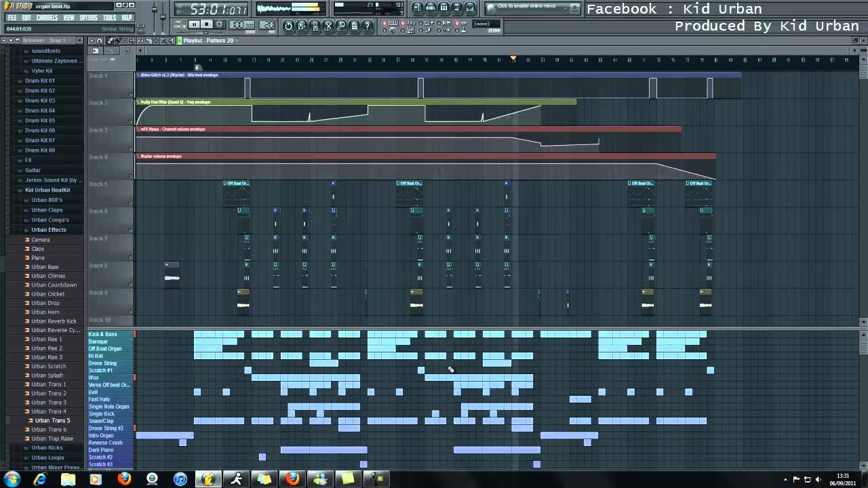
Task: Select the Urban Reverb Kick sample
Action: click(54, 321)
